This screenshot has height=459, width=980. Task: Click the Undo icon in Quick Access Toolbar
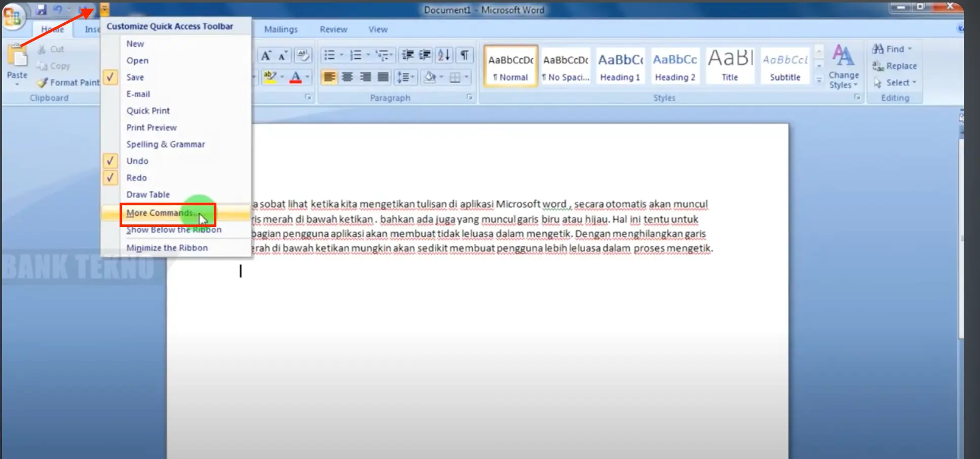coord(58,9)
